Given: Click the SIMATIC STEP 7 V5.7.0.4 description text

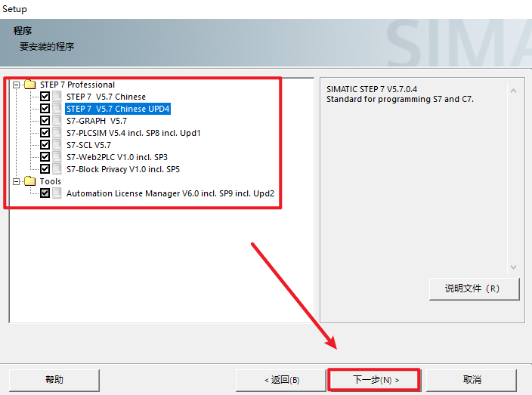Looking at the screenshot, I should tap(372, 89).
